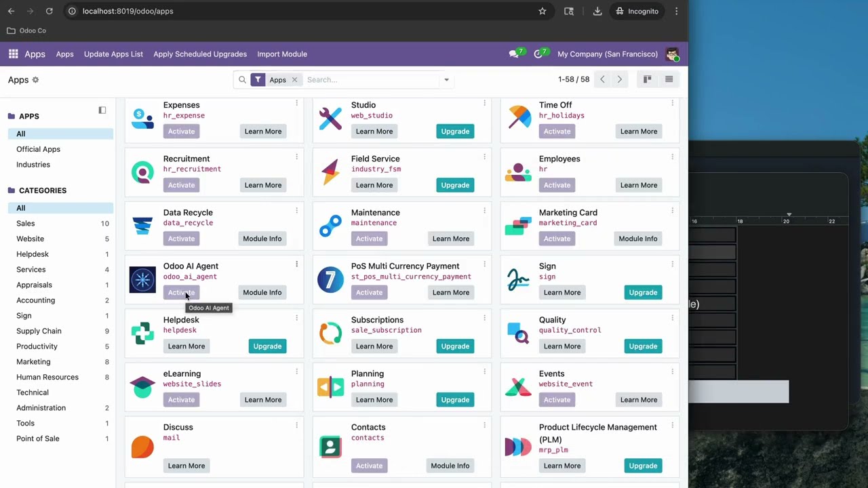Open the activities clock icon in navbar
Viewport: 868px width, 488px height.
(539, 54)
